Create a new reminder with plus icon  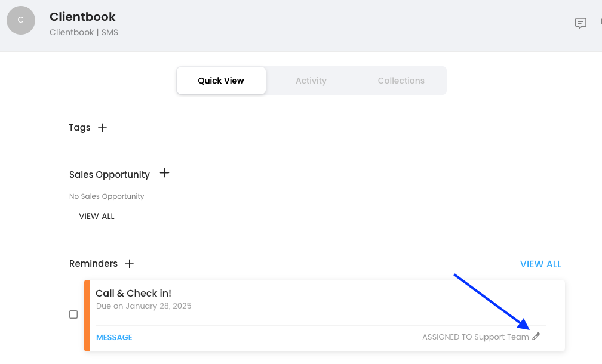point(130,264)
